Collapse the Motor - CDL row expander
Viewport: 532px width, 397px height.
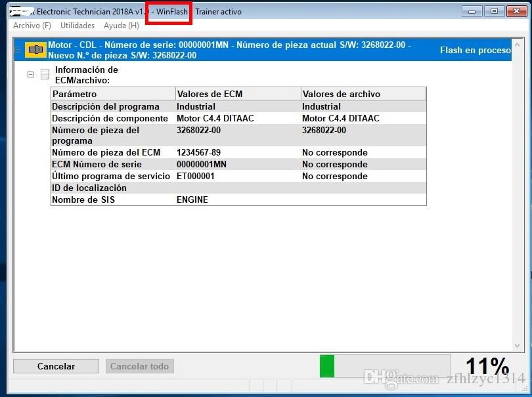(x=18, y=50)
